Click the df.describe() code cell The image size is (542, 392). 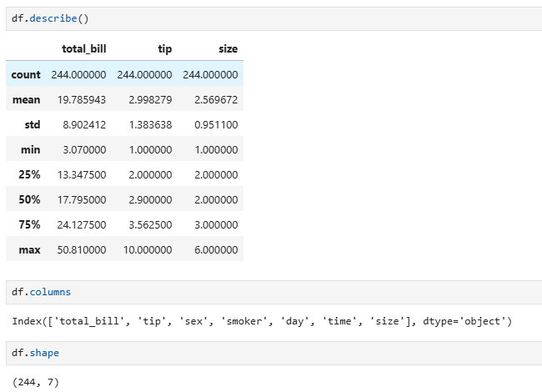pos(275,18)
